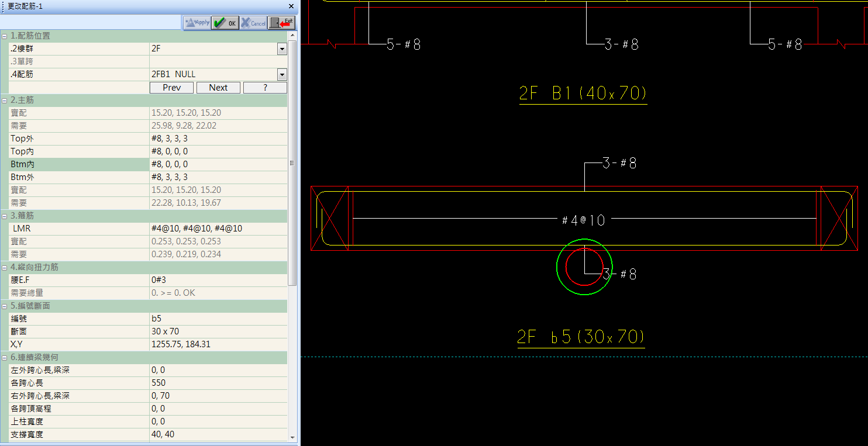868x446 pixels.
Task: Collapse the 6.連續梁幾何 section
Action: click(x=5, y=358)
